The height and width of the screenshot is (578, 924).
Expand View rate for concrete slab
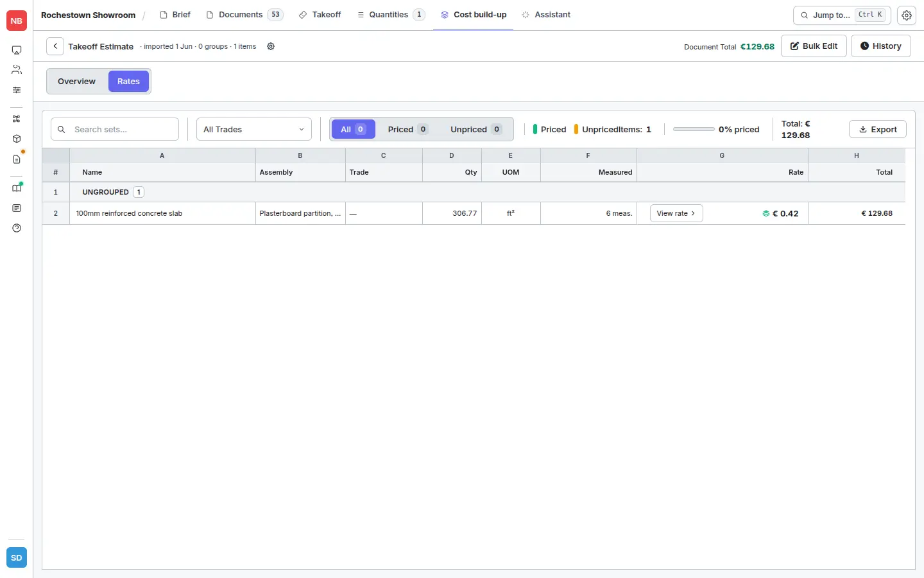[x=676, y=213]
